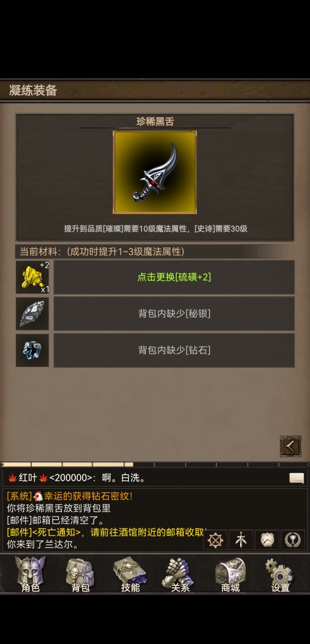Click the 背包内缺少[秘银] row
The width and height of the screenshot is (310, 644).
174,314
